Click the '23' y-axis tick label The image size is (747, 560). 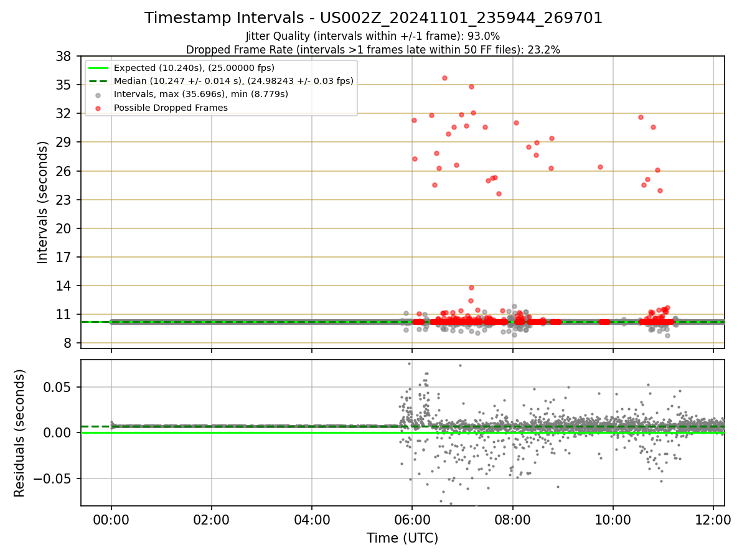63,200
